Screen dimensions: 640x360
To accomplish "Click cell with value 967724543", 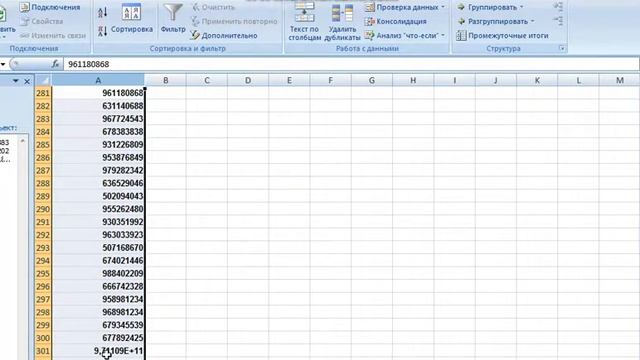I will coord(98,119).
